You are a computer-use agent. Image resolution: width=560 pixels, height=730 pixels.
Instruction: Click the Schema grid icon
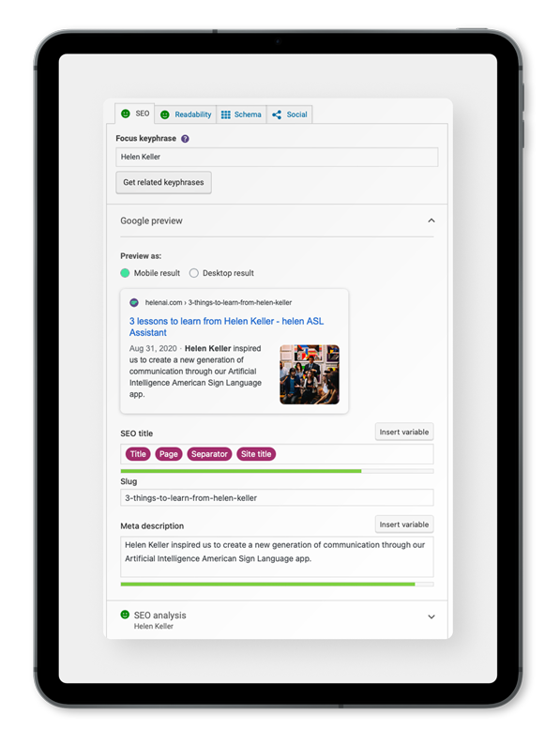[226, 114]
